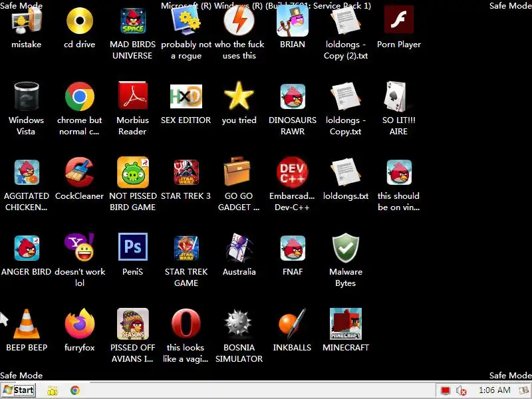
Task: Click the Start button on taskbar
Action: [19, 390]
